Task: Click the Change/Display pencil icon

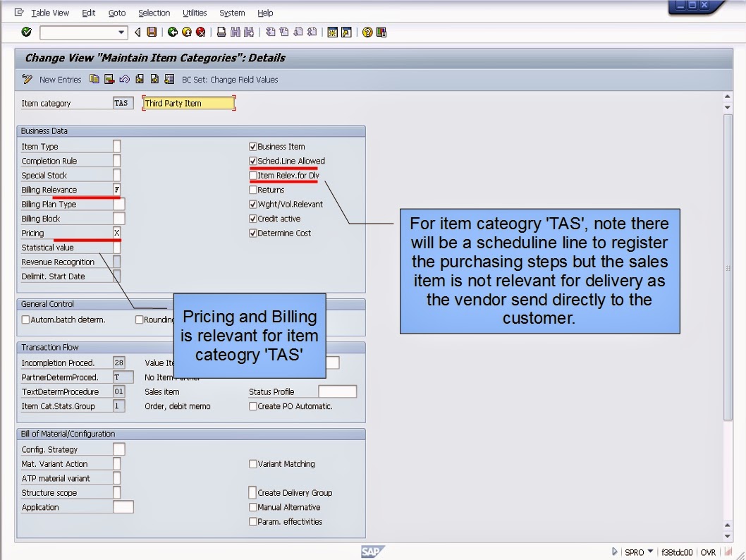Action: click(27, 79)
